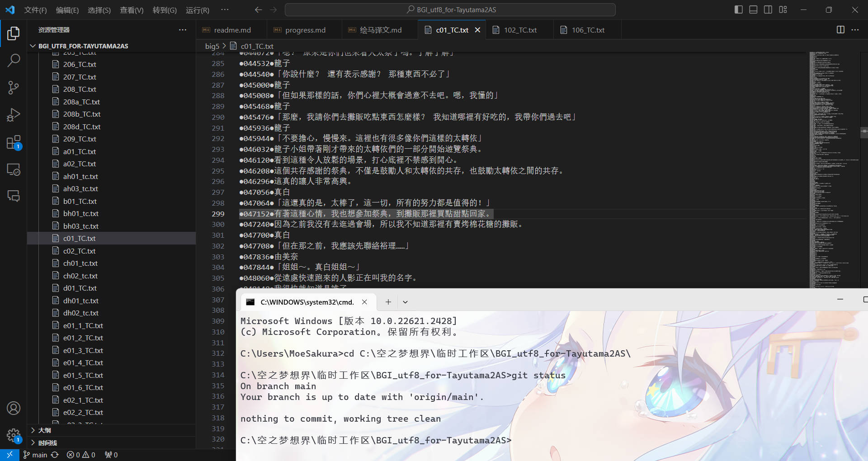Open the chat panel icon in activity bar

click(x=14, y=196)
